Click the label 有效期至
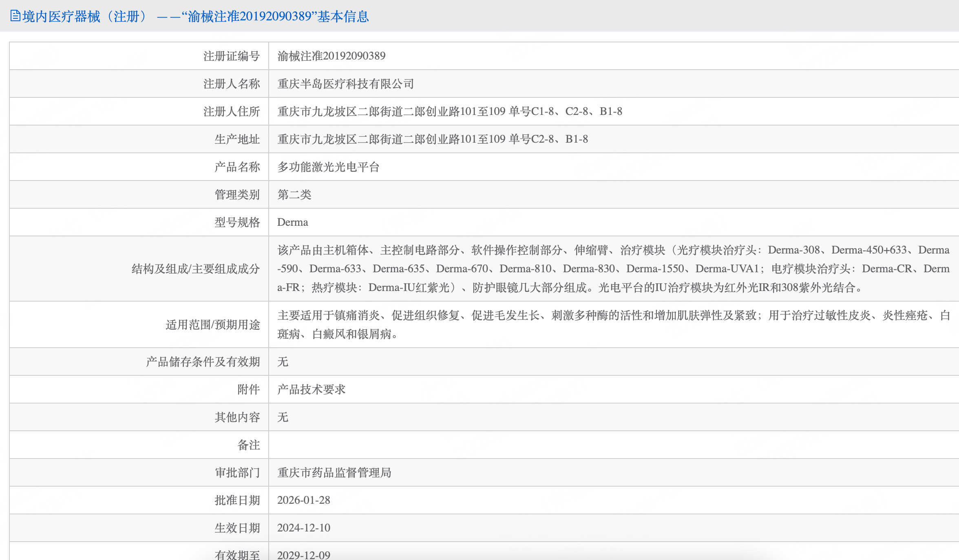The image size is (959, 560). tap(237, 555)
